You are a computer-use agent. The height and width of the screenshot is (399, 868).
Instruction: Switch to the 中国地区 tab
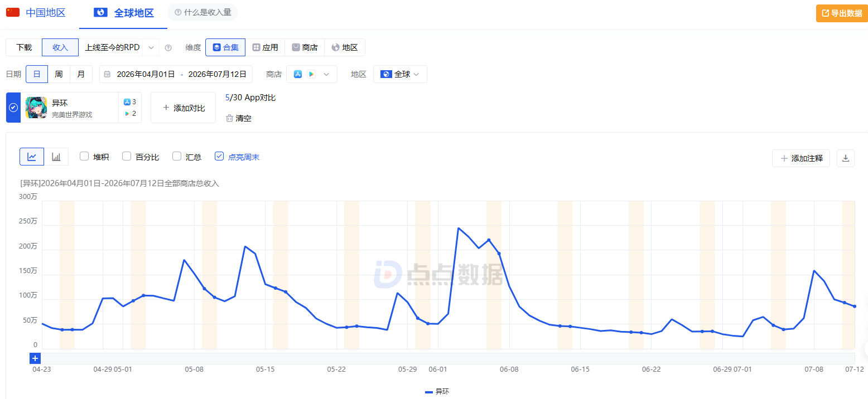point(36,13)
